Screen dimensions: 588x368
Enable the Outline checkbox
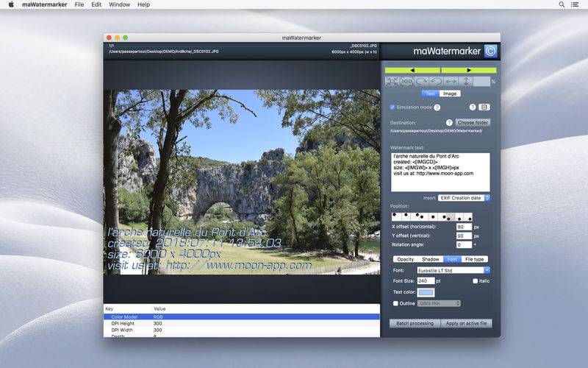[395, 303]
